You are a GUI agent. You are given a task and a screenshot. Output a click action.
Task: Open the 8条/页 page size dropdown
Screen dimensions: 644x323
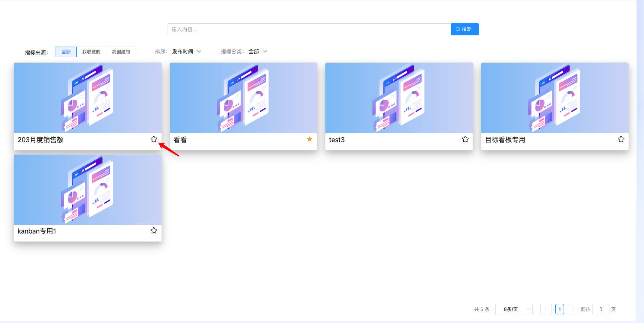click(514, 309)
